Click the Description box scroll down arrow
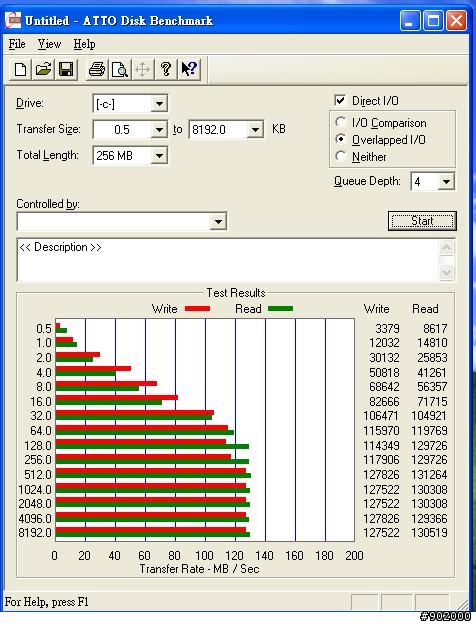Viewport: 476px width, 624px height. click(446, 272)
